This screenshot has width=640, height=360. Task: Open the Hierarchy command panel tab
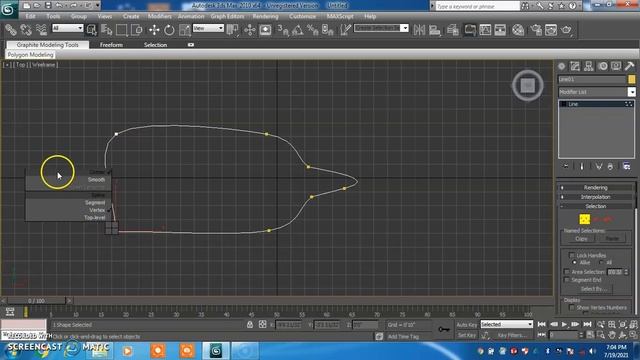589,66
